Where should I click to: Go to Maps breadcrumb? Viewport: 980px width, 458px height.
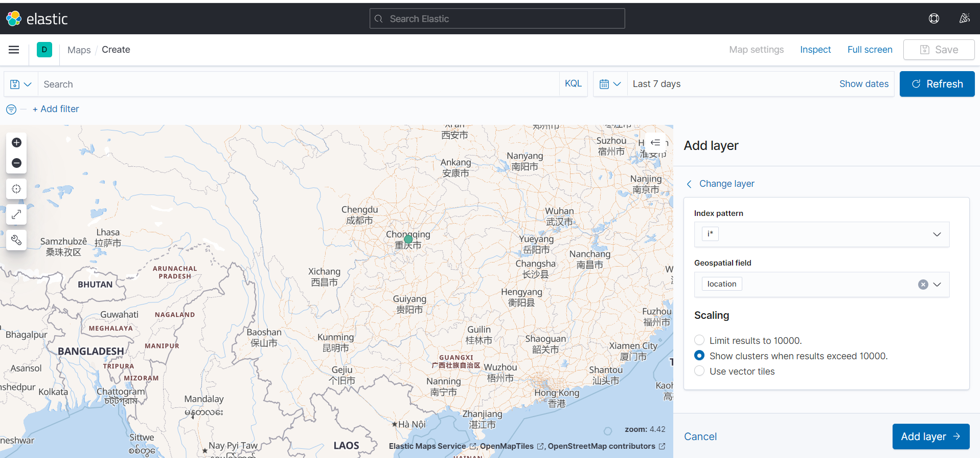[x=79, y=50]
